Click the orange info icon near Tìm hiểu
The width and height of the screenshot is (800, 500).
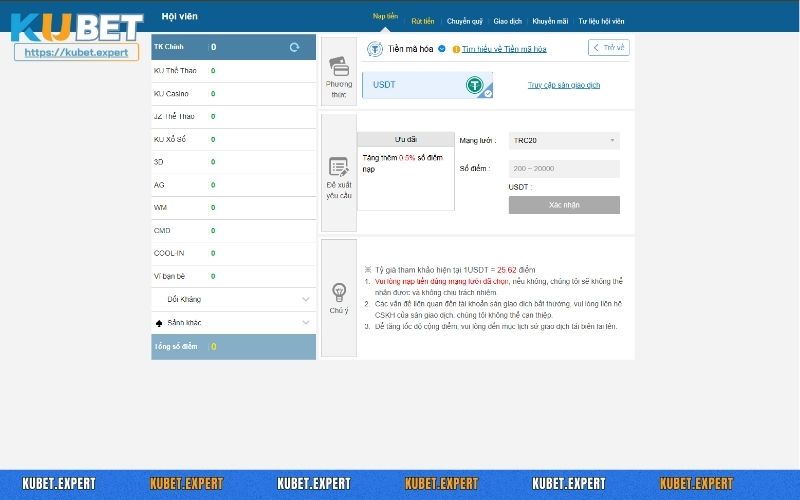coord(456,48)
